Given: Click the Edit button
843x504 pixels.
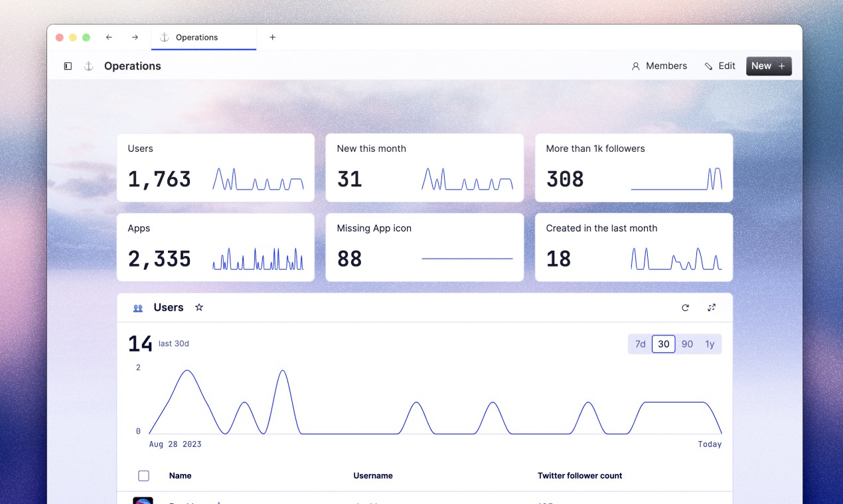Looking at the screenshot, I should 720,66.
